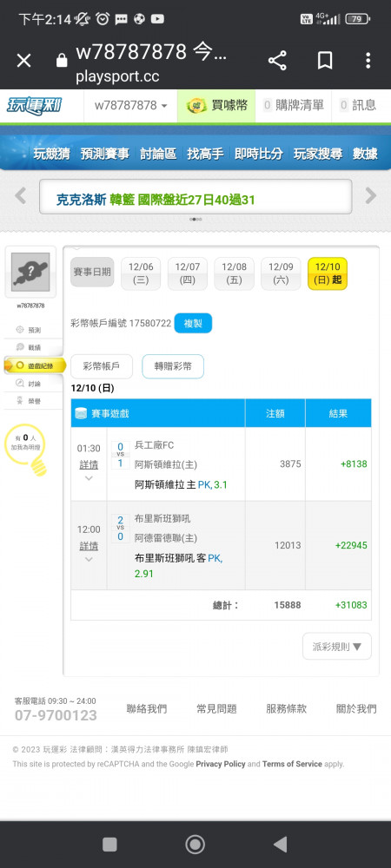Image resolution: width=391 pixels, height=868 pixels.
Task: Open 訊息 messages
Action: click(358, 105)
